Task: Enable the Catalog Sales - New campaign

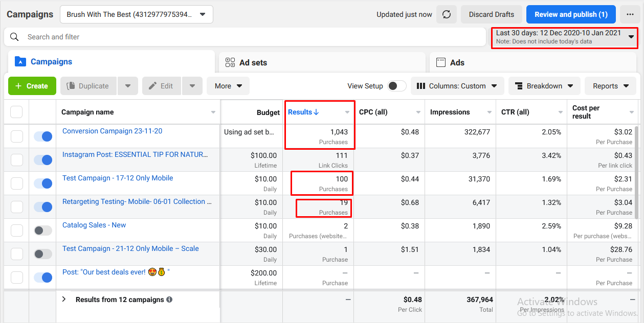Action: (x=43, y=230)
